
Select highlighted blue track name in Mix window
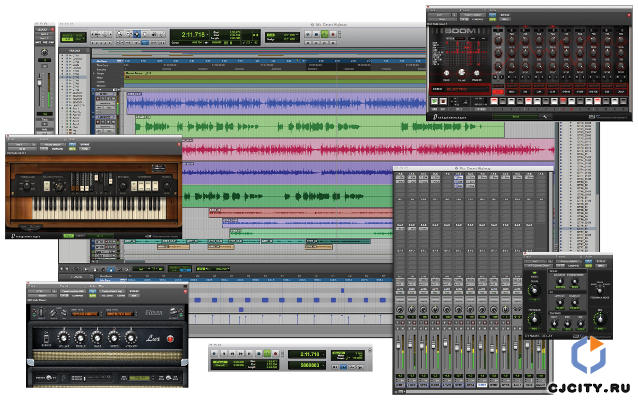click(482, 385)
